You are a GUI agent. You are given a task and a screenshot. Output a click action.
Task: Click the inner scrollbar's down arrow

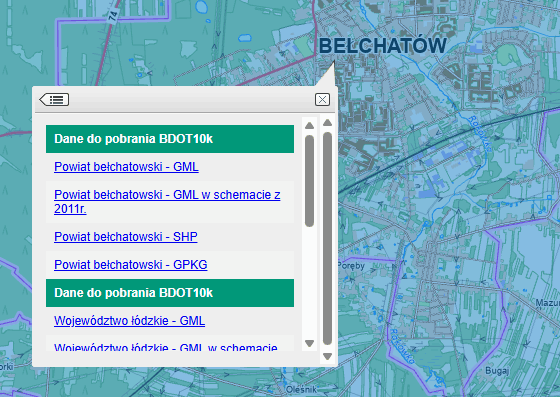point(310,343)
